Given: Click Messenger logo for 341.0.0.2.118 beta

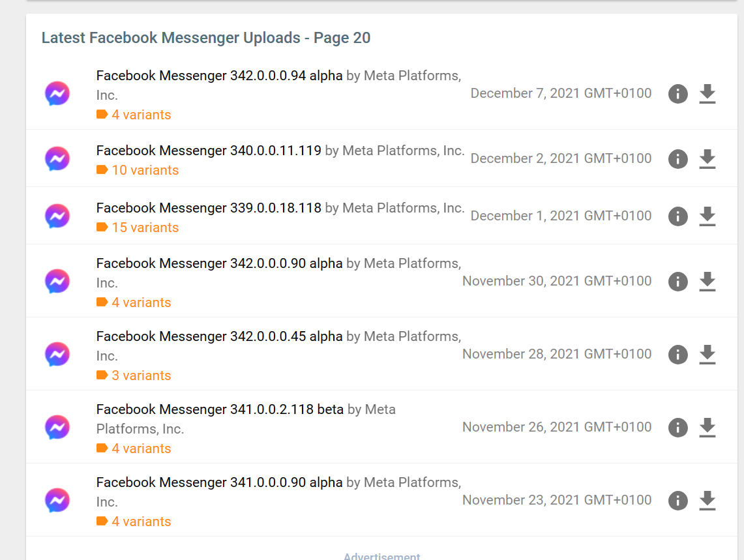Looking at the screenshot, I should coord(57,428).
